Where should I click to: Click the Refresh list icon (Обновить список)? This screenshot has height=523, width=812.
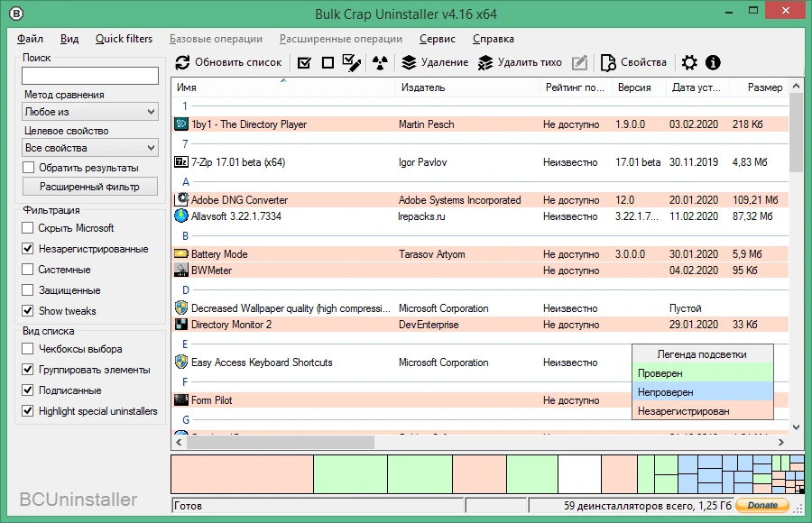click(x=182, y=62)
